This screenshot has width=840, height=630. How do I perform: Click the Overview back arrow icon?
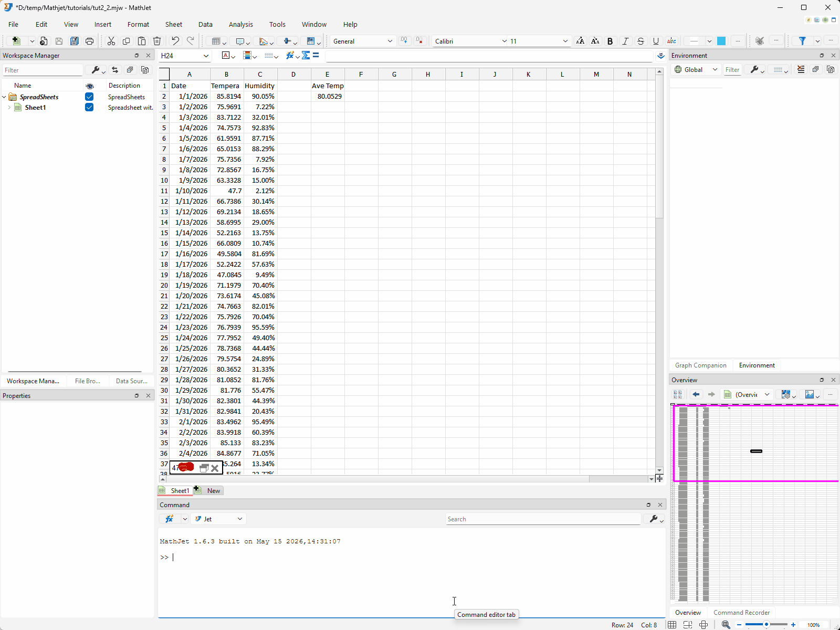click(x=696, y=394)
